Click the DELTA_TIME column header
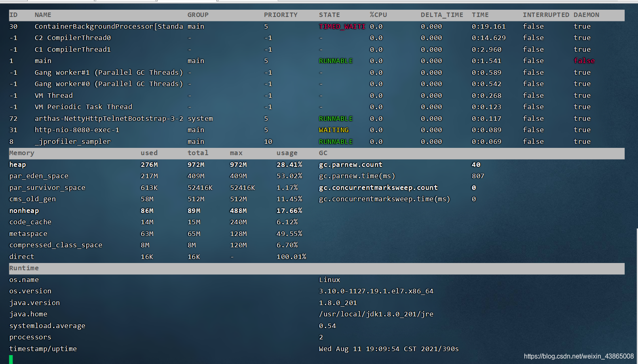The width and height of the screenshot is (638, 364). [x=442, y=15]
